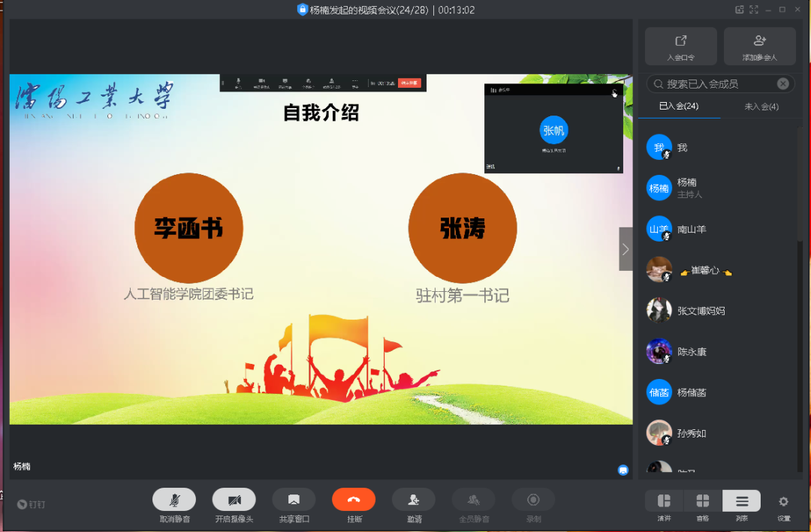Start recording with 录制 button
This screenshot has width=811, height=532.
coord(533,500)
